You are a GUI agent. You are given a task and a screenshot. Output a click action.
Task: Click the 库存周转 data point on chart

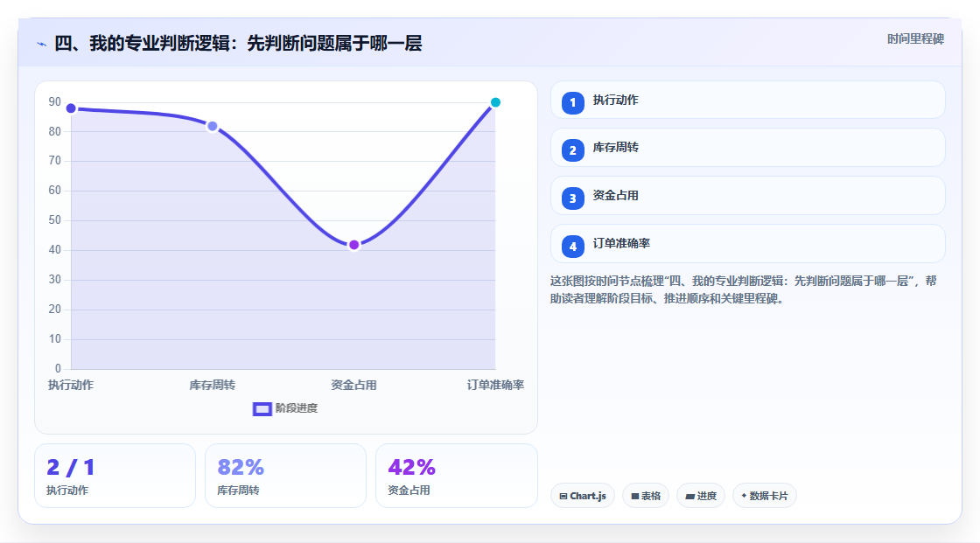213,126
